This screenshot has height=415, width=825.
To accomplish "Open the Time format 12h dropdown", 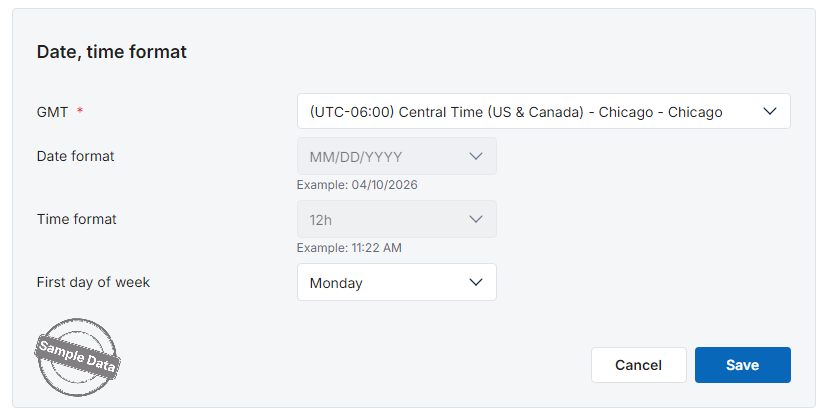I will click(396, 220).
